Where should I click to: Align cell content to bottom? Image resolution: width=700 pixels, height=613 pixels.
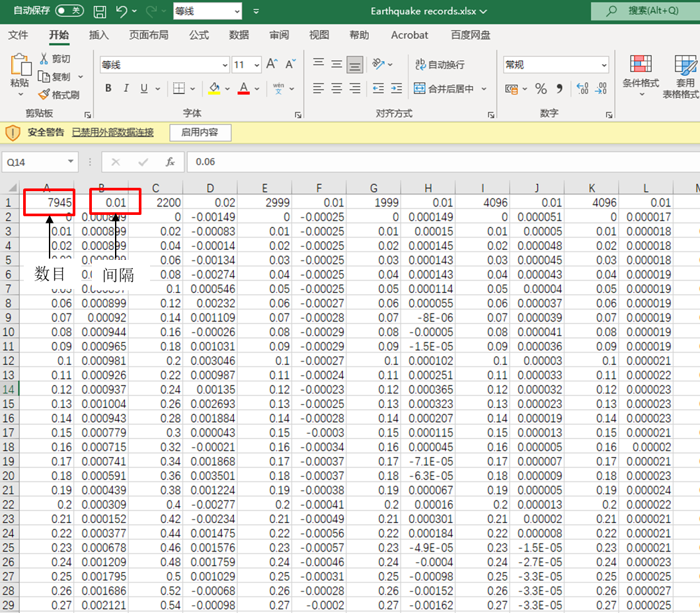(355, 65)
